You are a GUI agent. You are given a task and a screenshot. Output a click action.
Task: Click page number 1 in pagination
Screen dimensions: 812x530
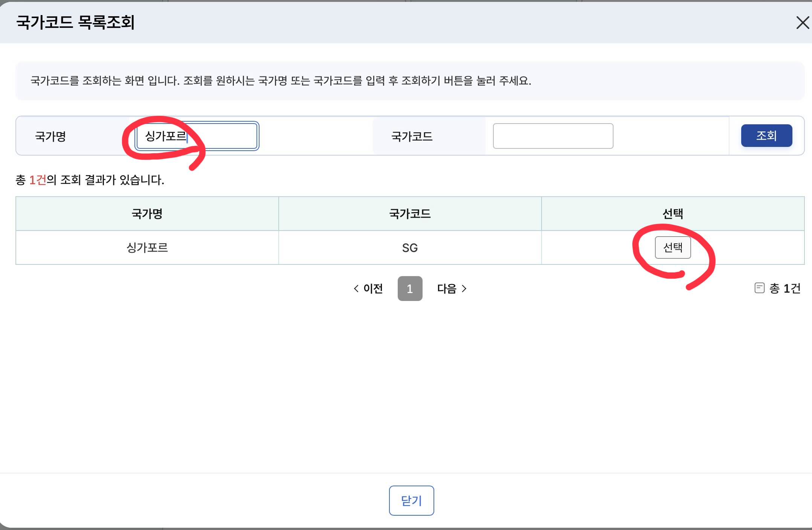(410, 289)
